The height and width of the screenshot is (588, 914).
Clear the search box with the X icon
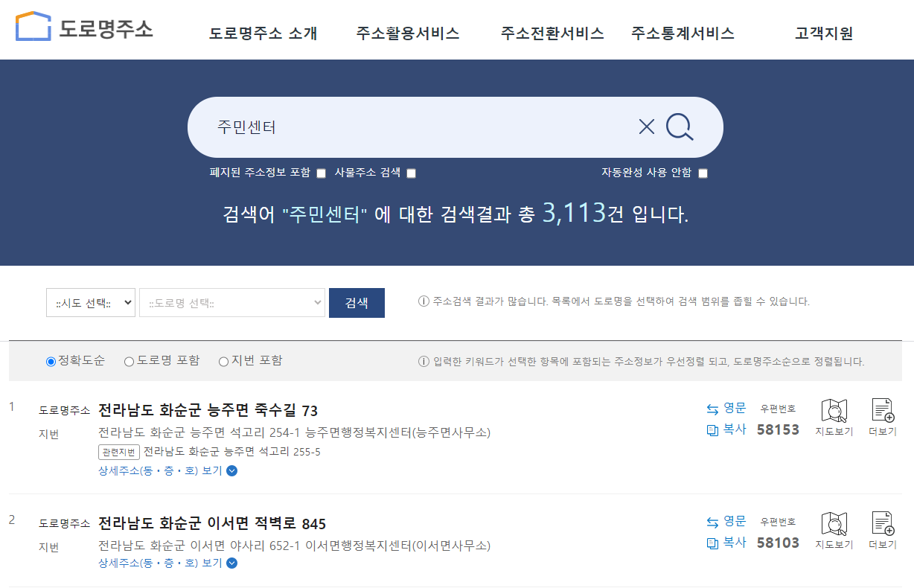click(645, 127)
